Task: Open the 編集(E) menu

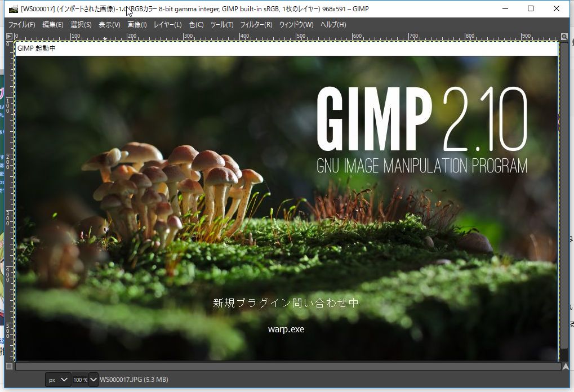Action: (53, 25)
